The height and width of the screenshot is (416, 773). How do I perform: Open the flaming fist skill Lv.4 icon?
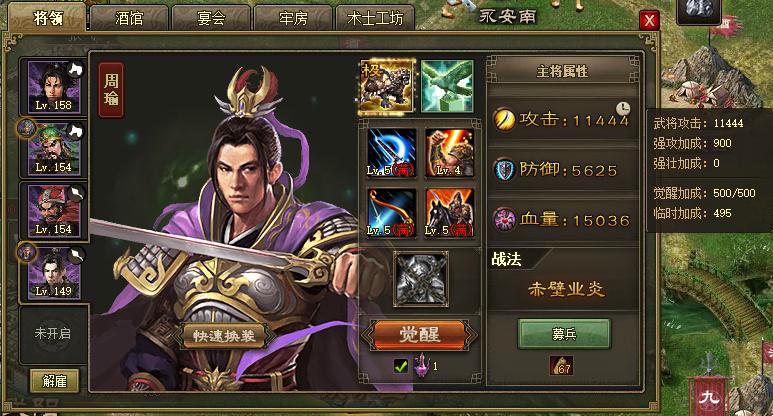pos(450,153)
